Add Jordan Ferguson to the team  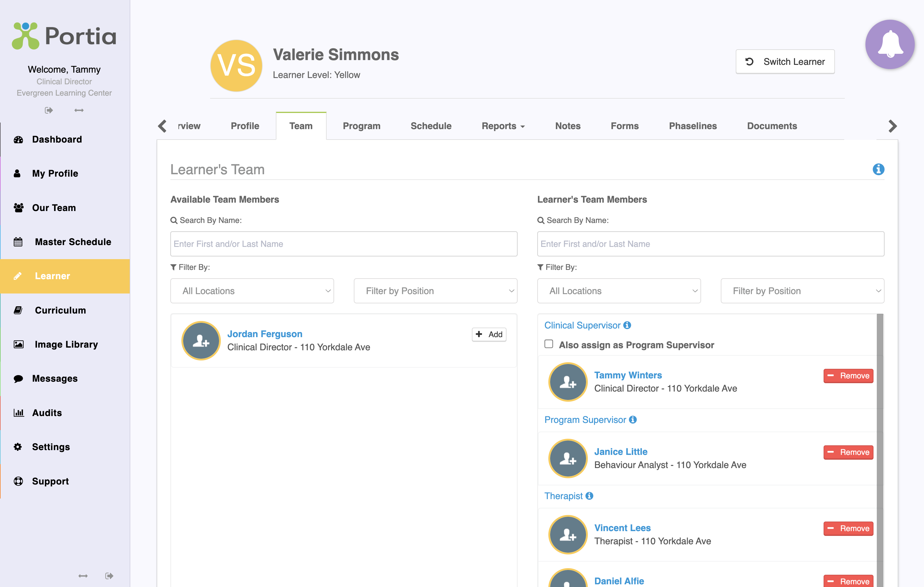[489, 334]
